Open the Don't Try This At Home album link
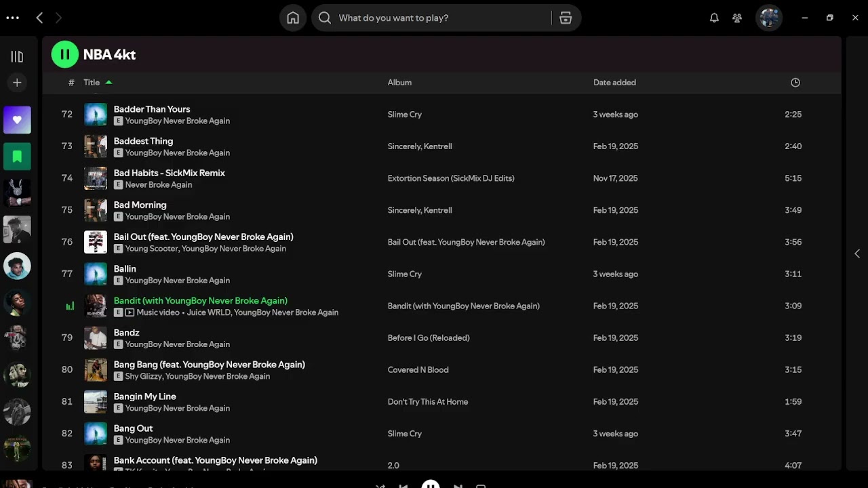 click(428, 402)
